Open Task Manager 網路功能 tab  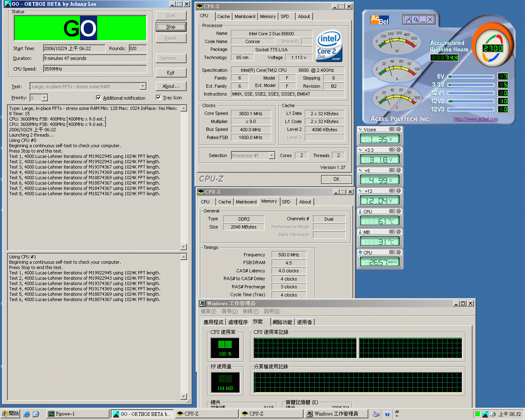point(282,322)
